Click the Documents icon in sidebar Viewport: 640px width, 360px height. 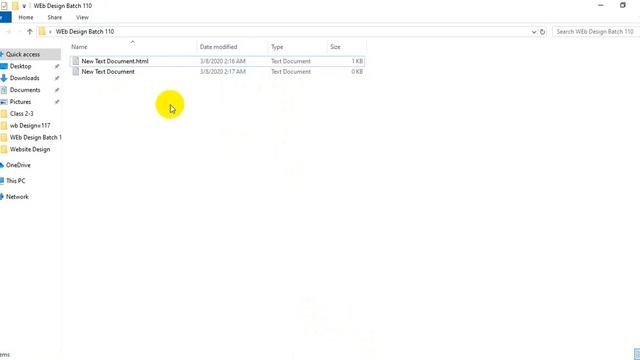[4, 90]
